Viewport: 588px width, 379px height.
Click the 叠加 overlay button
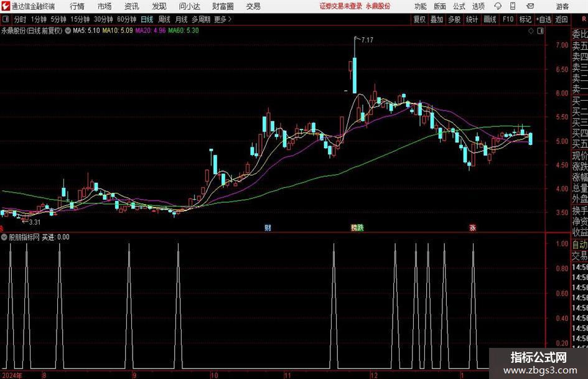(x=437, y=19)
